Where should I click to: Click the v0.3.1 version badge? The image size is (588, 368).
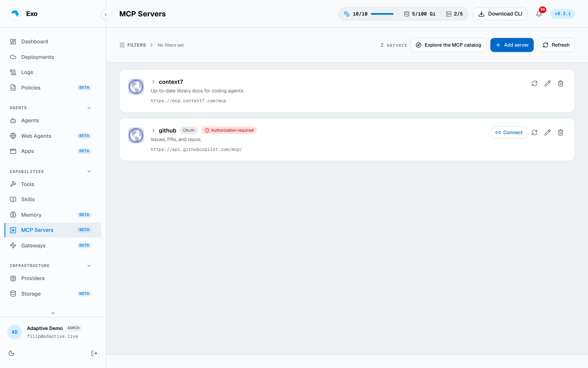[x=562, y=14]
